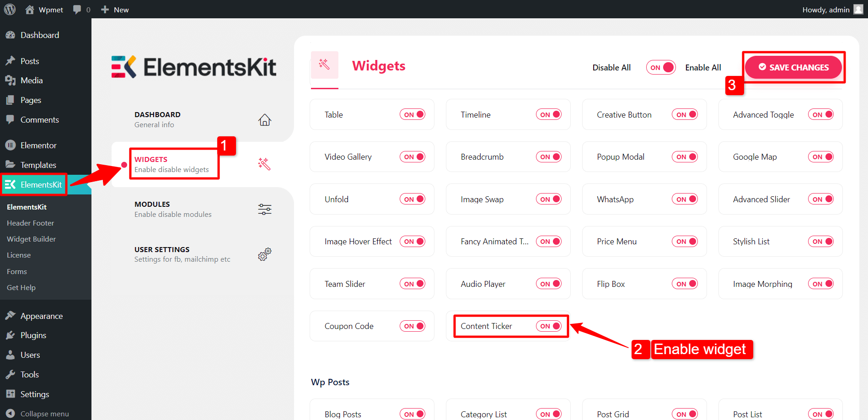The width and height of the screenshot is (868, 420).
Task: Click the Widgets header wand icon
Action: 325,65
